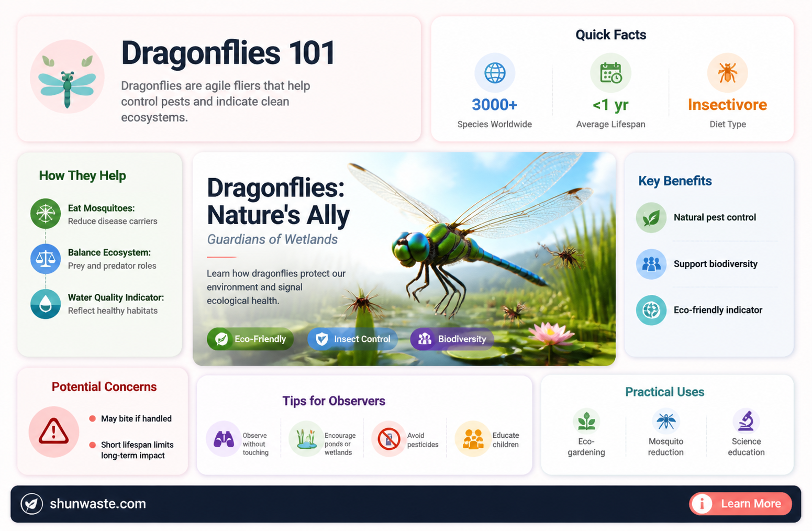Click the dragonfly hero image
The height and width of the screenshot is (531, 812).
pyautogui.click(x=404, y=259)
